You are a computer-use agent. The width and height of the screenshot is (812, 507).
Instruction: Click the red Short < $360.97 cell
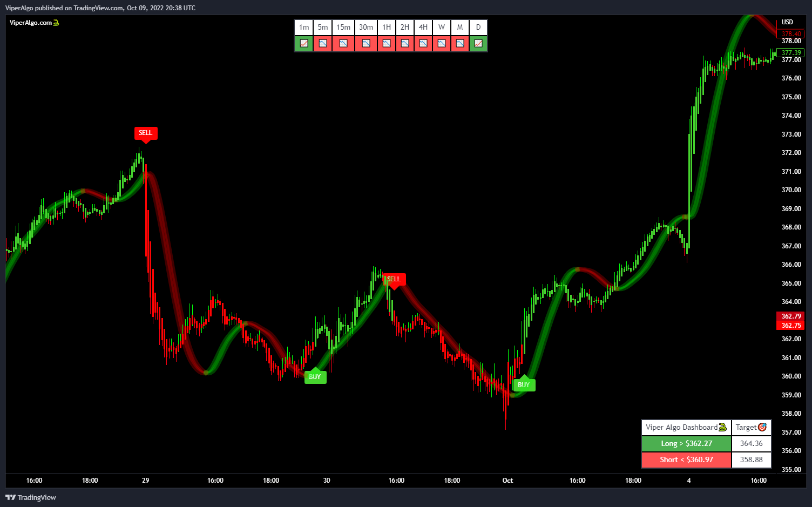686,459
